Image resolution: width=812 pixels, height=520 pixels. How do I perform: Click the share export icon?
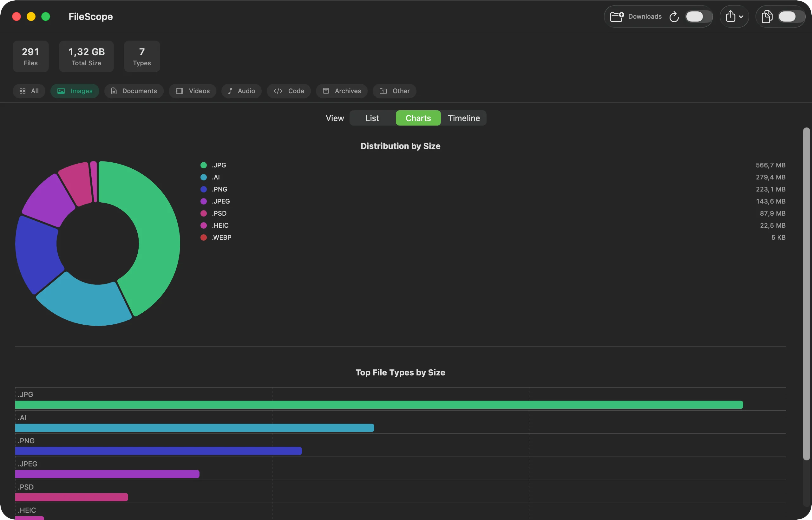pos(730,16)
